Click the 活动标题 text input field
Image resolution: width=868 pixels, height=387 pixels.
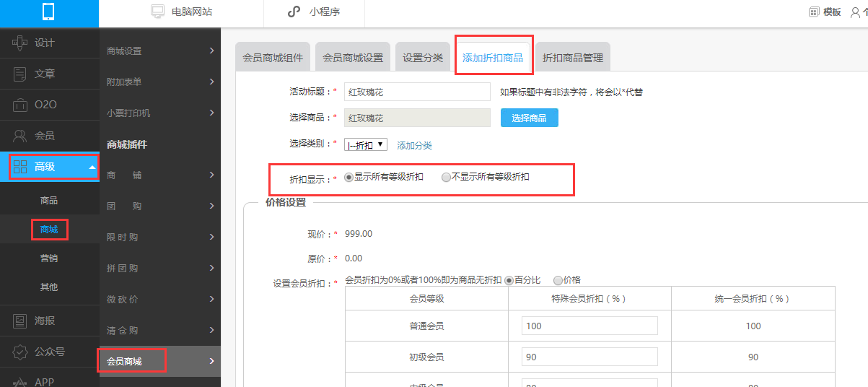(417, 92)
